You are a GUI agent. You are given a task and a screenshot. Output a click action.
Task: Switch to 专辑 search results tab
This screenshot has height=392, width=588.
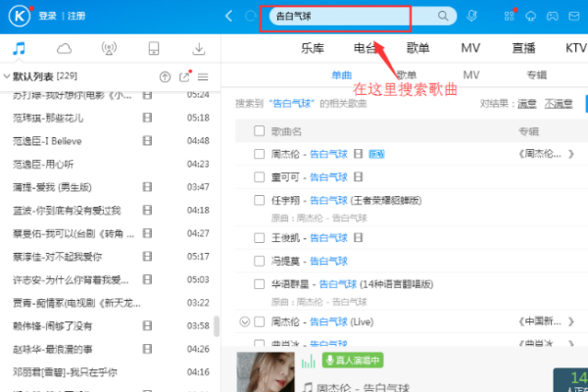pyautogui.click(x=537, y=75)
